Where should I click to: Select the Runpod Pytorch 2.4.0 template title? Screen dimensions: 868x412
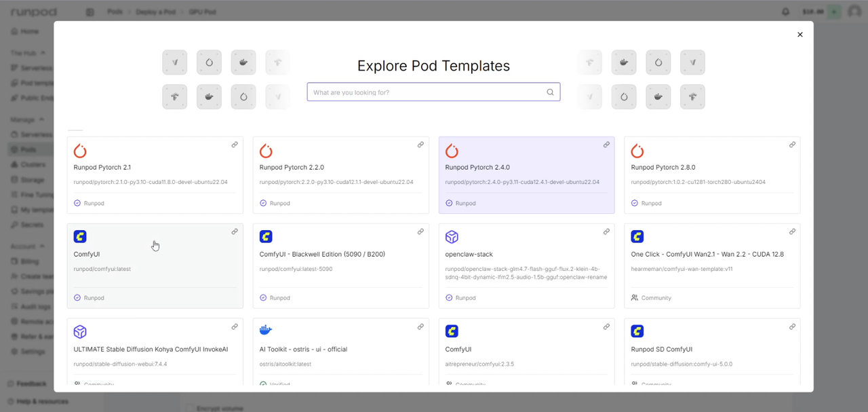click(x=477, y=167)
